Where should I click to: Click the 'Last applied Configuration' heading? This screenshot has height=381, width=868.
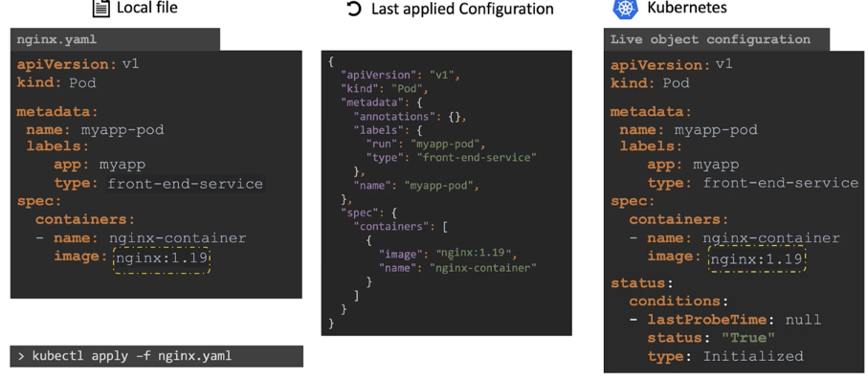462,9
